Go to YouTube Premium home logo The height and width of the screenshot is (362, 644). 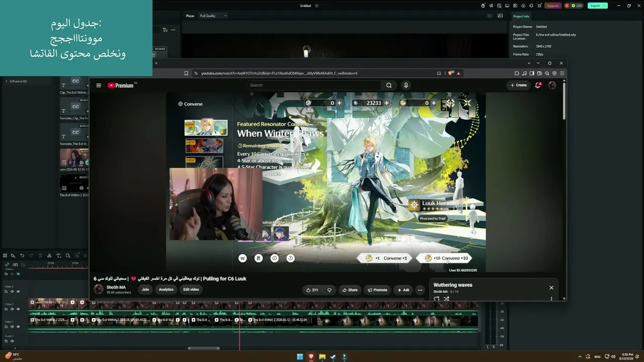coord(121,85)
